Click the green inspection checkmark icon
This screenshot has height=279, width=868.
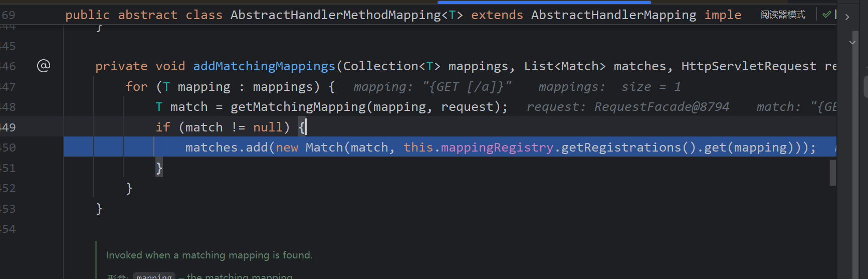click(x=827, y=15)
